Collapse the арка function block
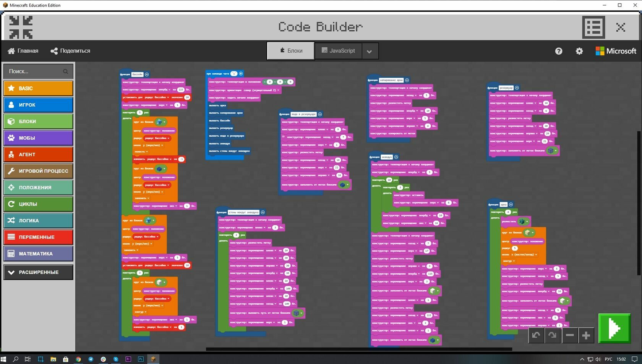The image size is (642, 364). (x=511, y=204)
